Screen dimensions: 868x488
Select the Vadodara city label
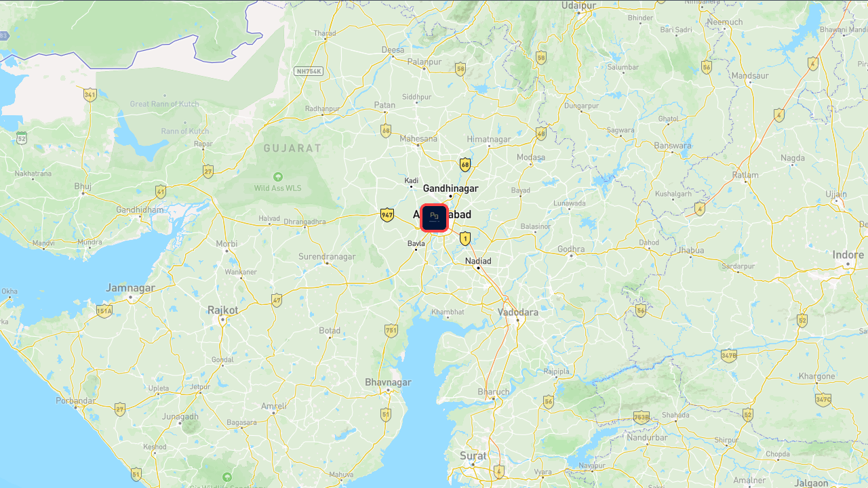point(518,312)
